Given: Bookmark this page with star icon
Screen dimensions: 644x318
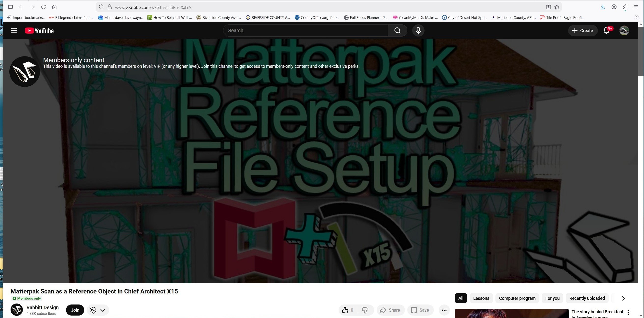Looking at the screenshot, I should (557, 7).
